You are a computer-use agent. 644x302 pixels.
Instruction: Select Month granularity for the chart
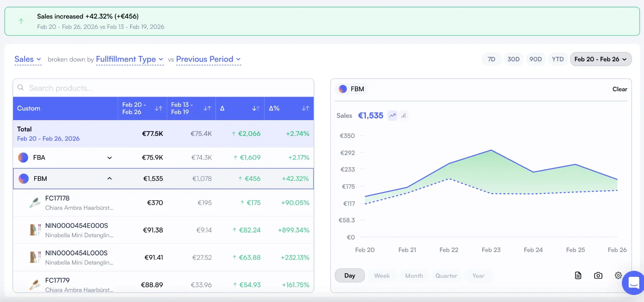pyautogui.click(x=414, y=275)
